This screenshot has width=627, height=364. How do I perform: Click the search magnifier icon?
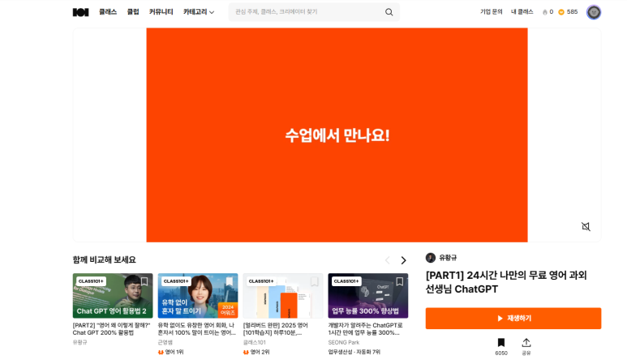tap(389, 12)
